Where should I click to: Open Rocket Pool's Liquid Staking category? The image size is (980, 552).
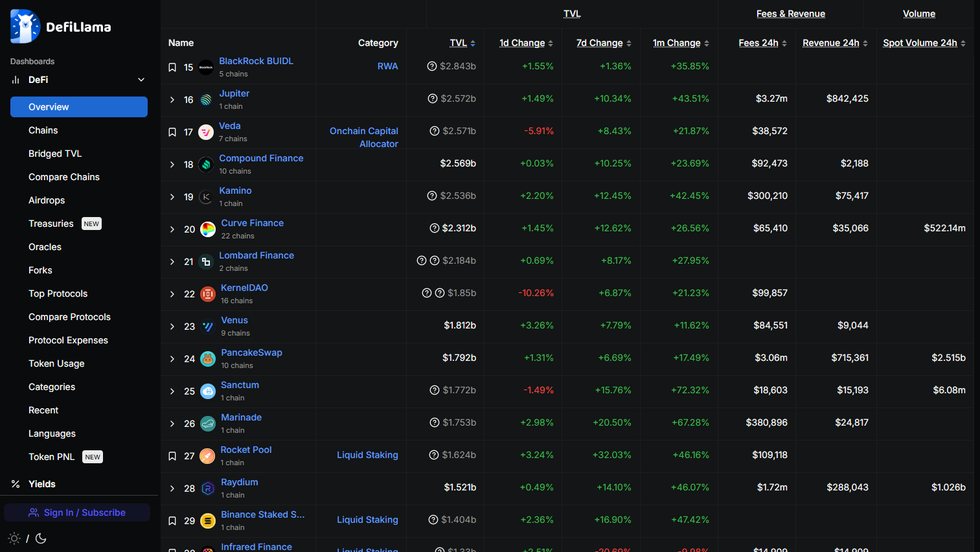367,455
